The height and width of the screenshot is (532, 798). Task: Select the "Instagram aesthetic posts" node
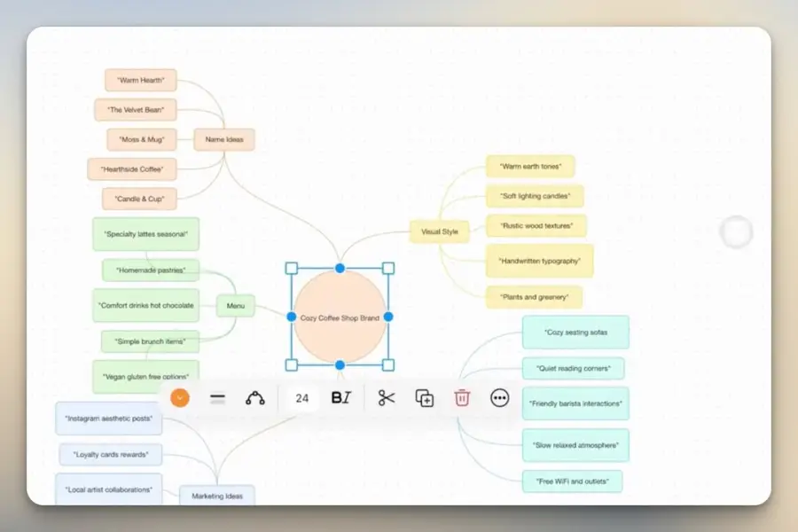click(109, 418)
